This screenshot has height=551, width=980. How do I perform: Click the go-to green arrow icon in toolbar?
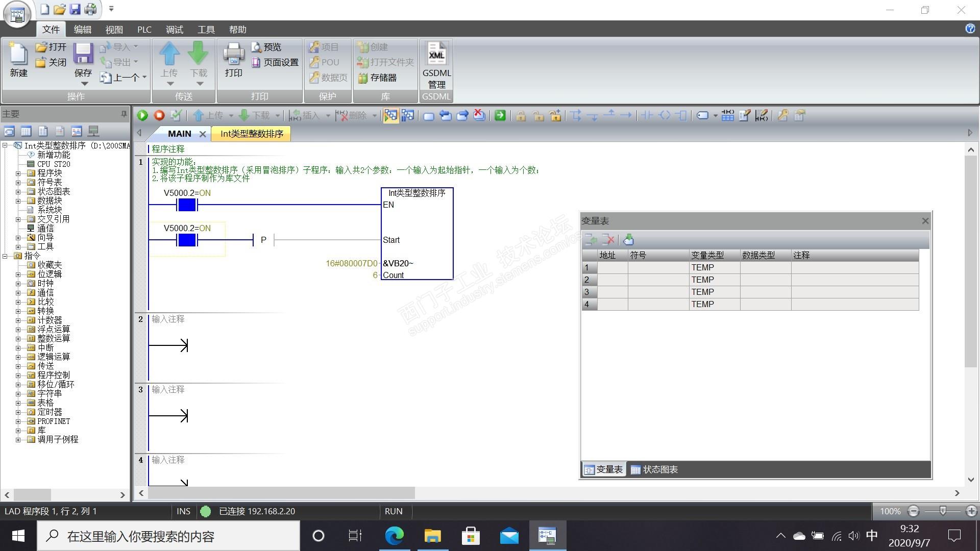(x=500, y=116)
